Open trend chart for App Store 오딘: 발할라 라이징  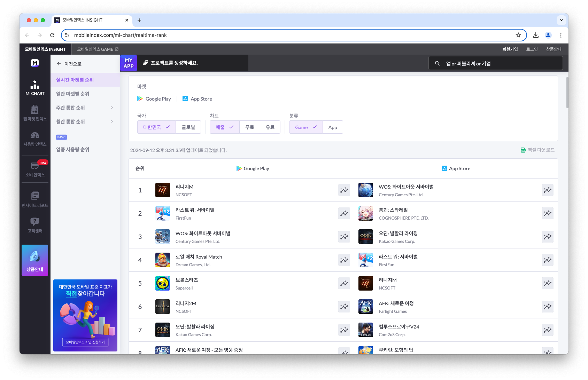(548, 237)
